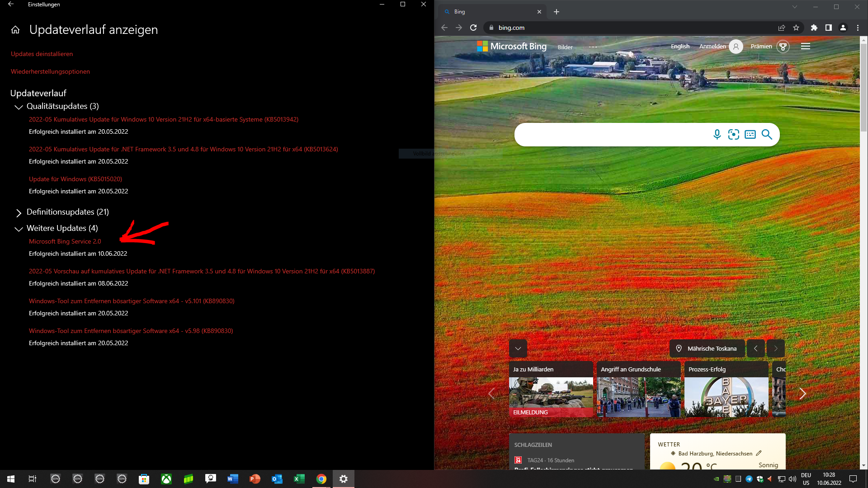Show previous Bing background image
The width and height of the screenshot is (868, 488).
coord(755,348)
